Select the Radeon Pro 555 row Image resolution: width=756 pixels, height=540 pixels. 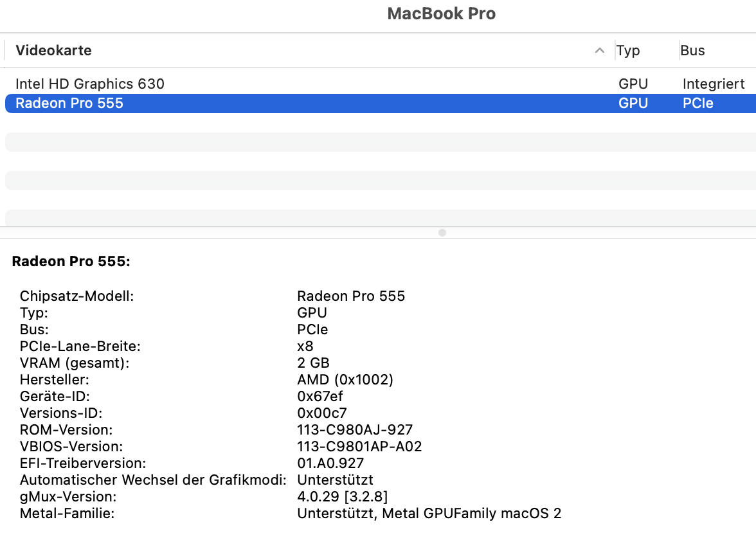coord(381,103)
